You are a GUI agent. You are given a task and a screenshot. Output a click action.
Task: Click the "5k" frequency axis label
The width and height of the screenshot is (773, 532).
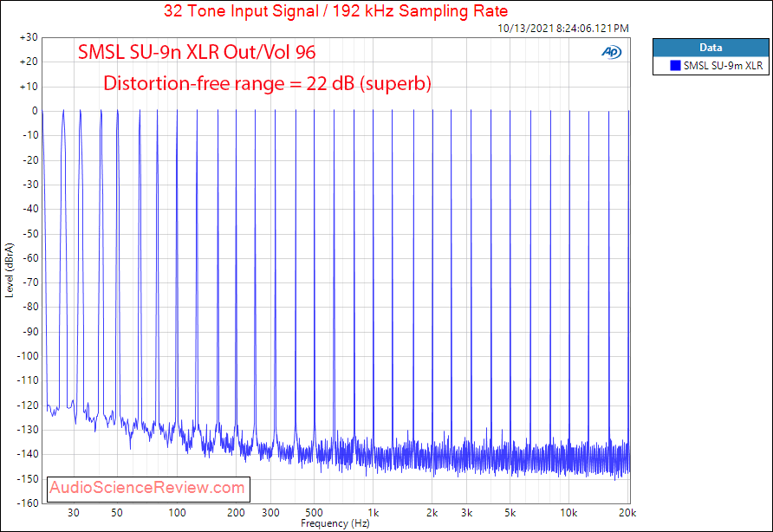click(510, 513)
